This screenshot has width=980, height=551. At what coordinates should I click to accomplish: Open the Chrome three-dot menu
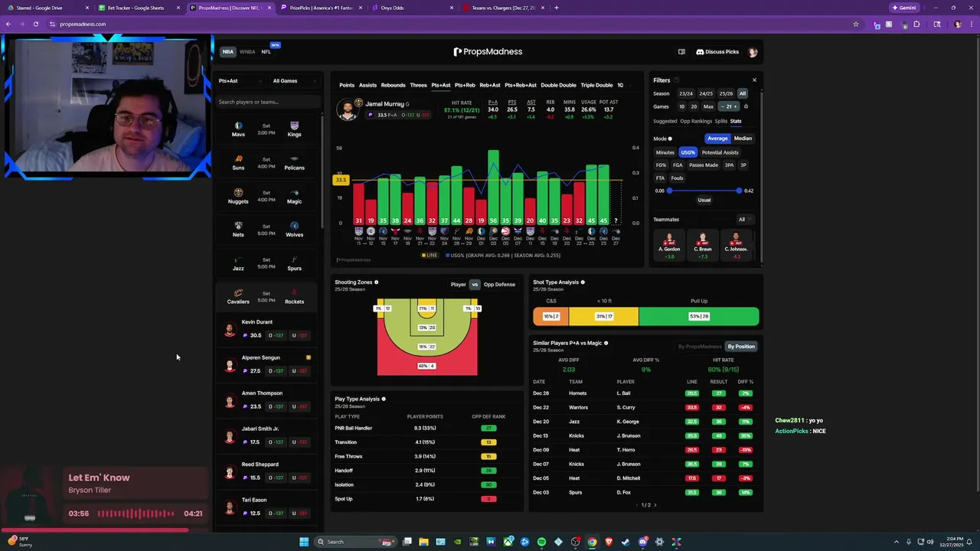(972, 24)
